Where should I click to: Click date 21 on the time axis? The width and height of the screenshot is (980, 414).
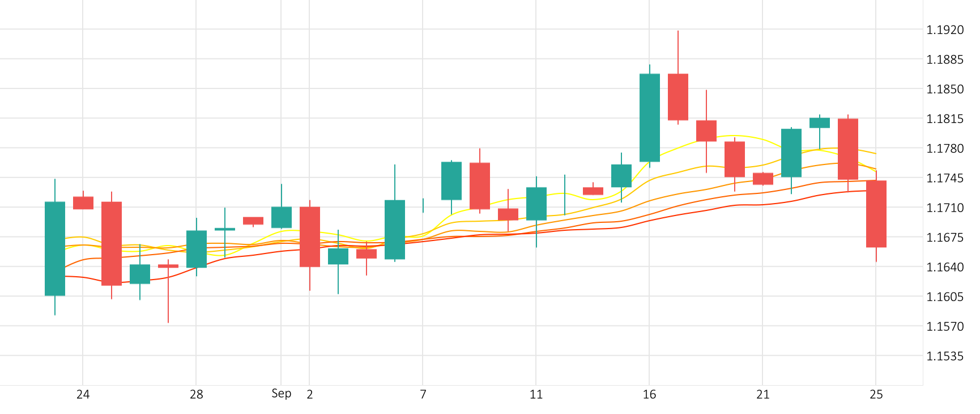point(762,394)
